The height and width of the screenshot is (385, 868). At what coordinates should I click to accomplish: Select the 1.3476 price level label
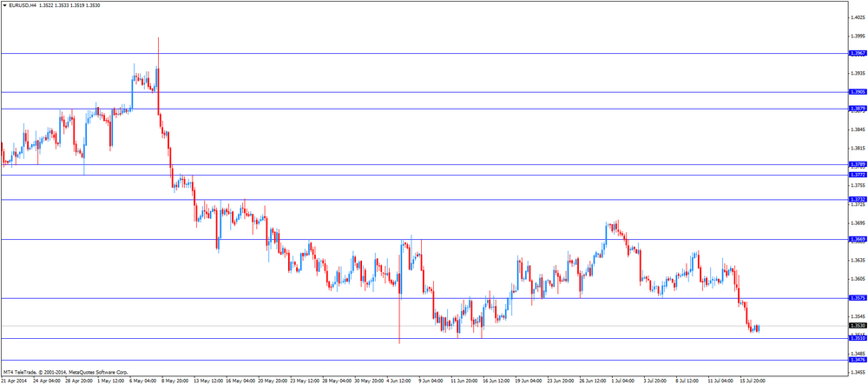pyautogui.click(x=857, y=360)
